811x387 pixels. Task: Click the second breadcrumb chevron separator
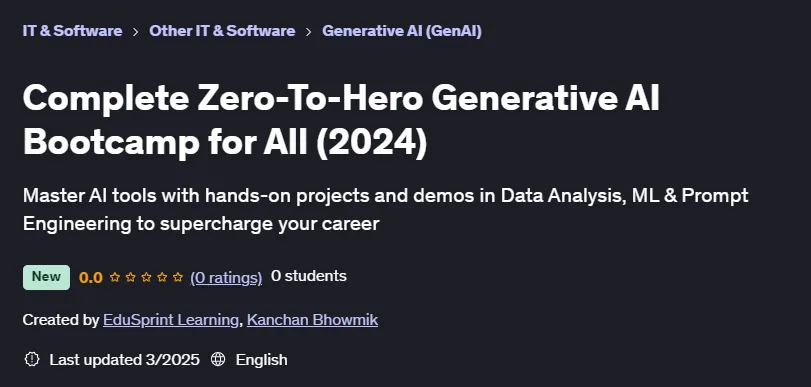pos(309,32)
